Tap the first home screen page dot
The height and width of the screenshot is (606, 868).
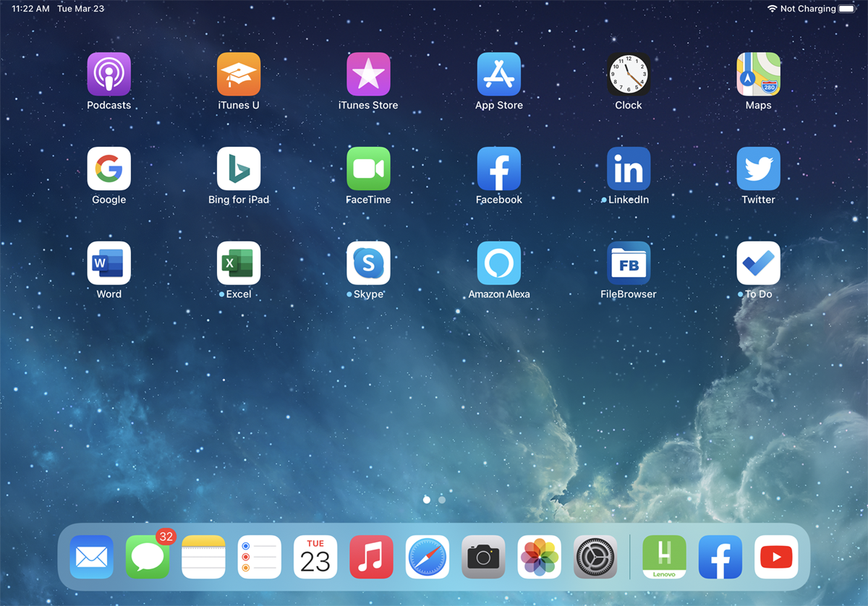427,500
